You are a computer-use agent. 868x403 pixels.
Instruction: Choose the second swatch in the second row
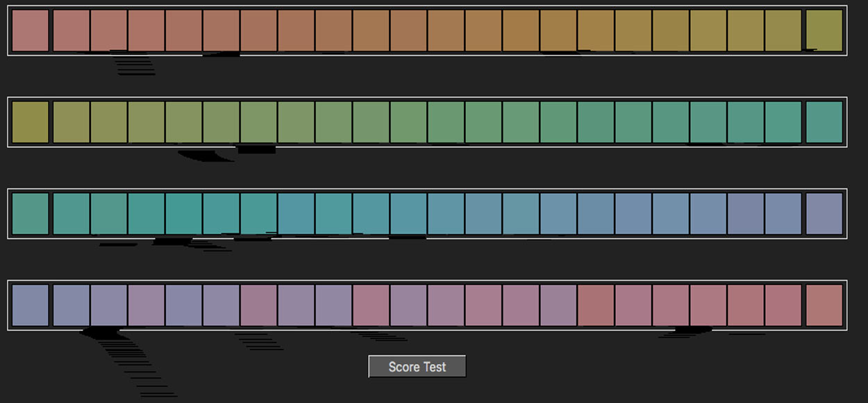point(72,122)
